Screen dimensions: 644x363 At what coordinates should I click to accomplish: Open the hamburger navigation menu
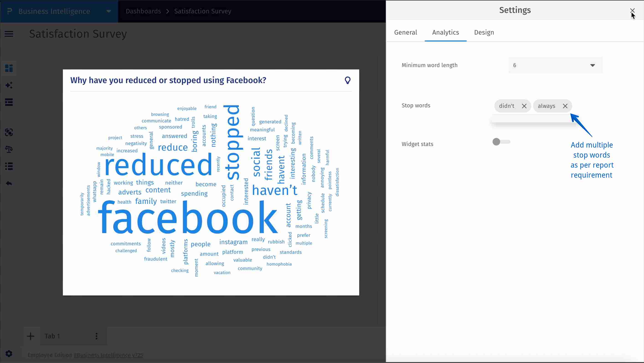9,34
